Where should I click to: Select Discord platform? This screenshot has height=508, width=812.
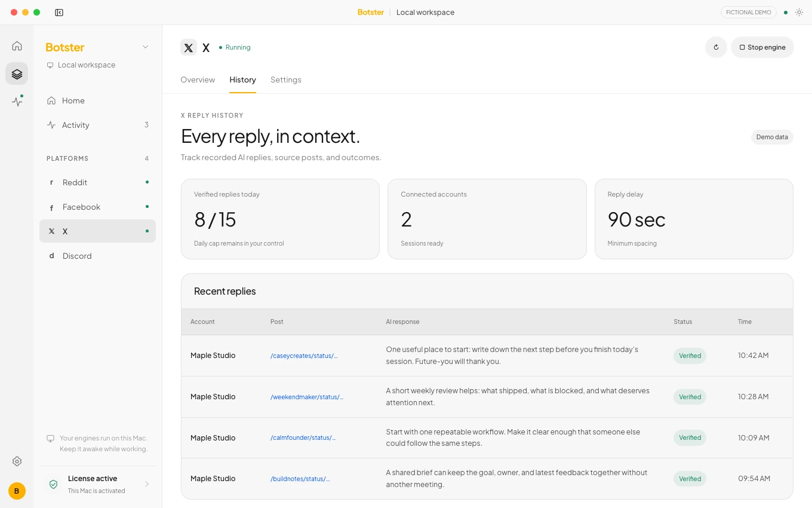click(x=97, y=256)
